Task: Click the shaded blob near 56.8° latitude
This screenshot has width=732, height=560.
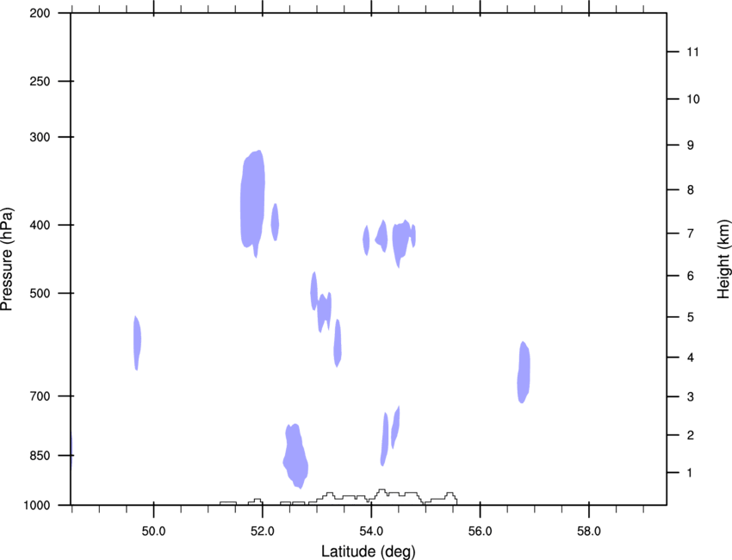Action: click(x=524, y=372)
